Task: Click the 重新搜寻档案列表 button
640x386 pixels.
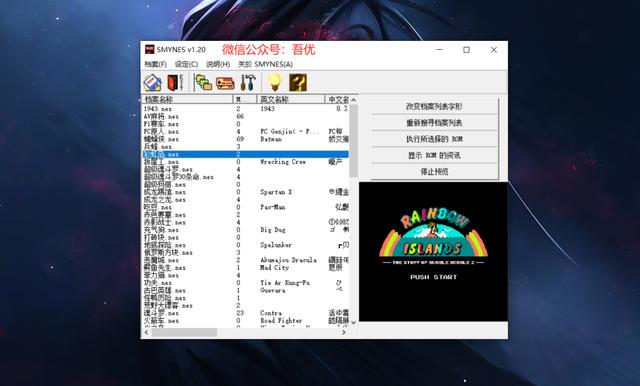Action: click(434, 123)
